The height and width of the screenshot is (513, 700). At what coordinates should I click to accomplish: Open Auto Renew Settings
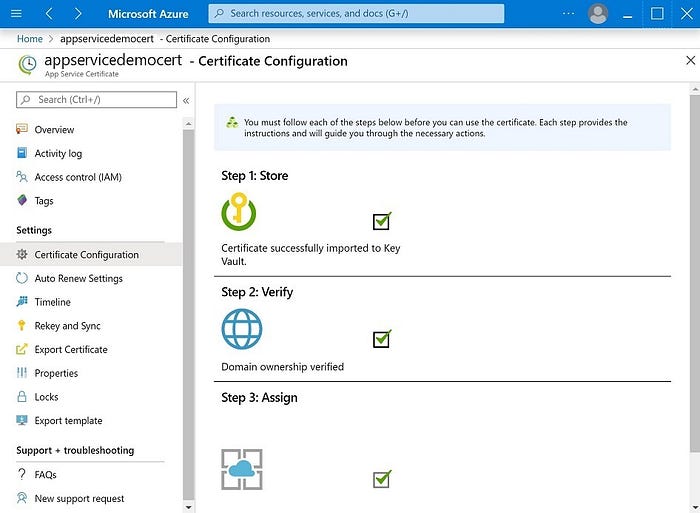coord(78,278)
